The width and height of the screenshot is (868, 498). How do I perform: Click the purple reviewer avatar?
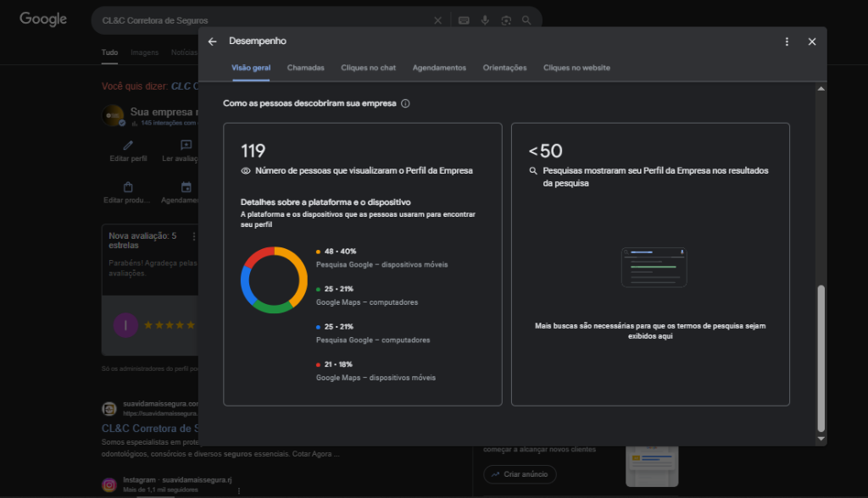(x=125, y=325)
